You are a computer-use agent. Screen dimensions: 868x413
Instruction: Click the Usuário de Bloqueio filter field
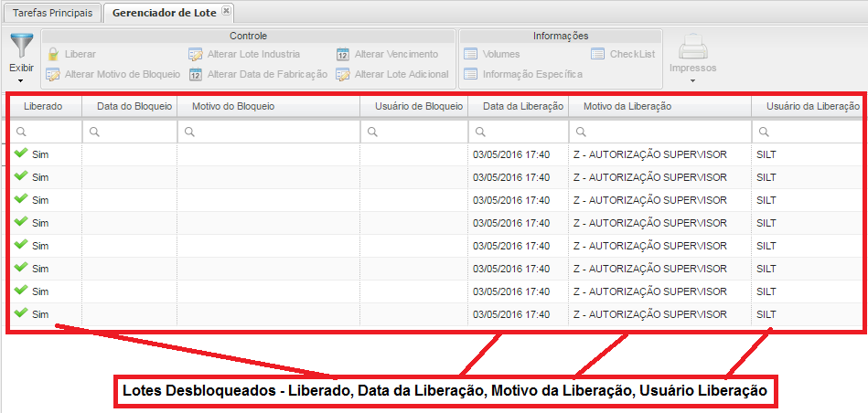tap(414, 132)
